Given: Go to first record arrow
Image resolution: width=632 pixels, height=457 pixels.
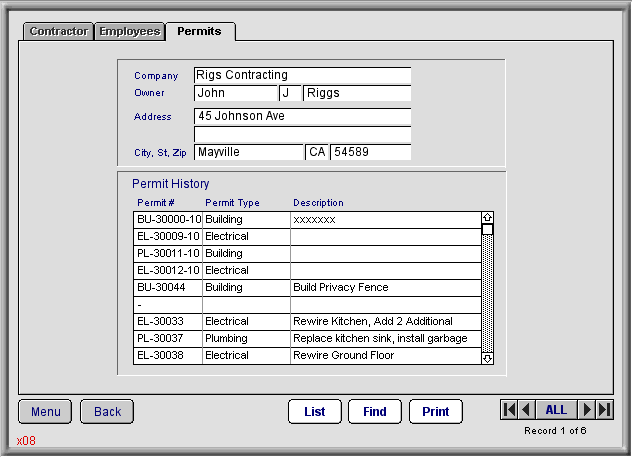Looking at the screenshot, I should pyautogui.click(x=509, y=410).
